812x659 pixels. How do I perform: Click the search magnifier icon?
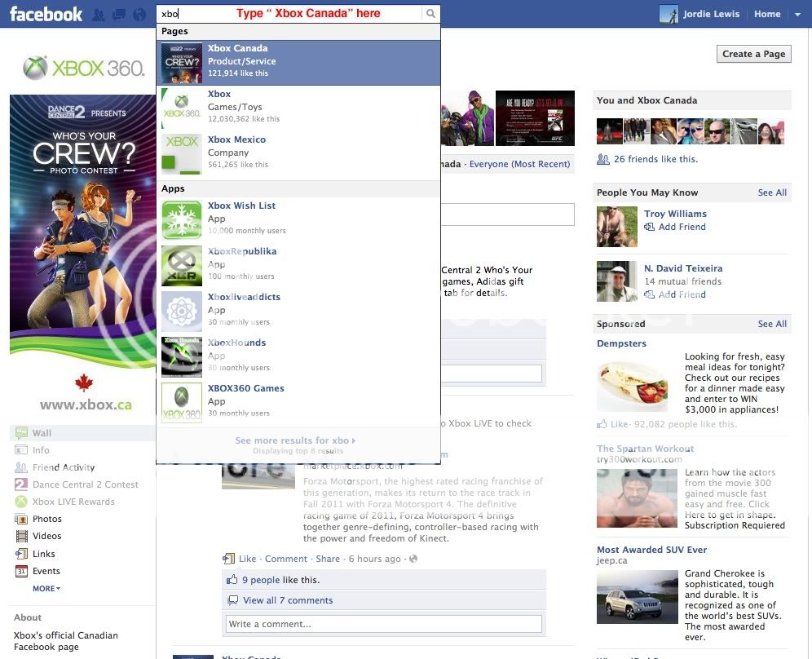430,14
